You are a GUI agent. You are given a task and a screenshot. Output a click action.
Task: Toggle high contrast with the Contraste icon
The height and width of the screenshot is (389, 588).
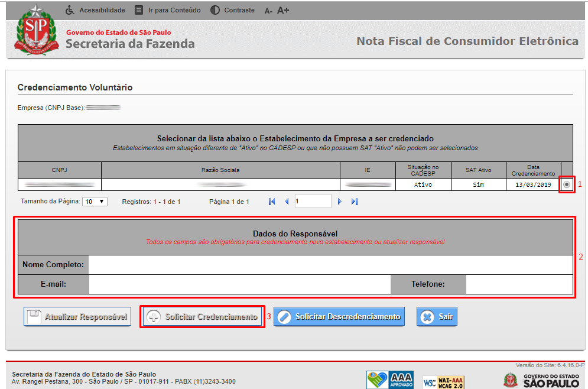coord(215,10)
